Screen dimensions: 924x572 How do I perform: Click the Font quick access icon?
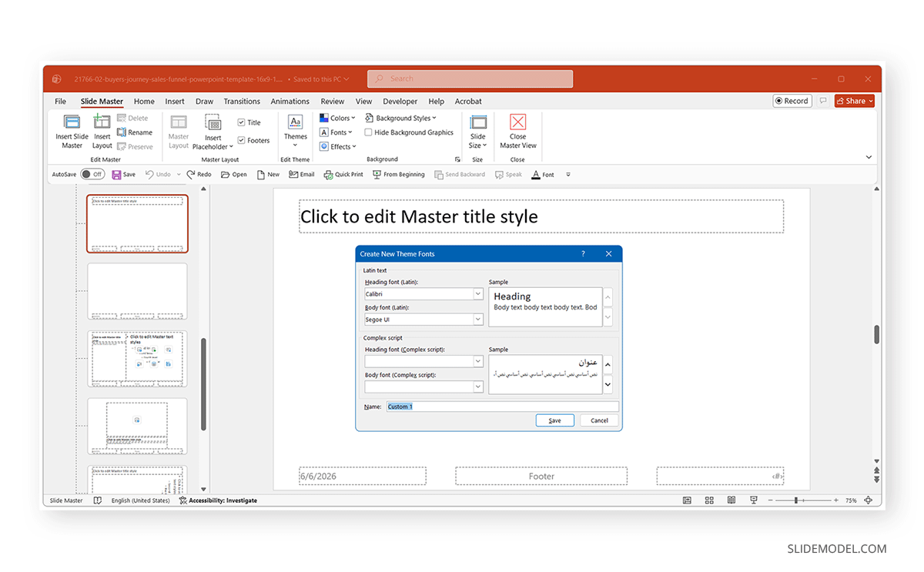pos(536,175)
